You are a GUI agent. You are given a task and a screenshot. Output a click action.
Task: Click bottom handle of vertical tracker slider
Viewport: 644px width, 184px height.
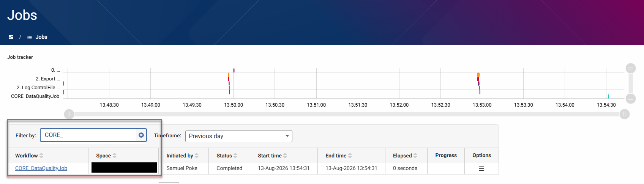[x=631, y=99]
